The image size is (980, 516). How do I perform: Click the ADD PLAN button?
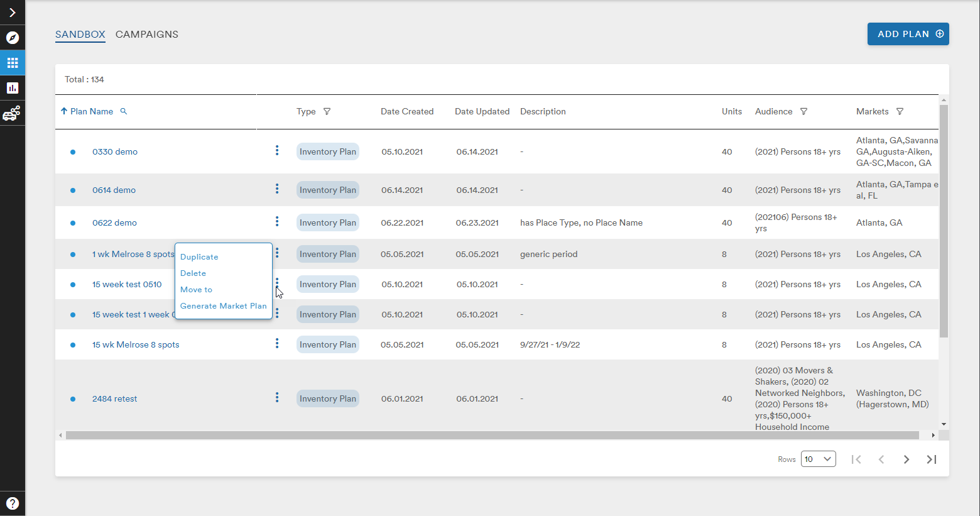[x=908, y=34]
